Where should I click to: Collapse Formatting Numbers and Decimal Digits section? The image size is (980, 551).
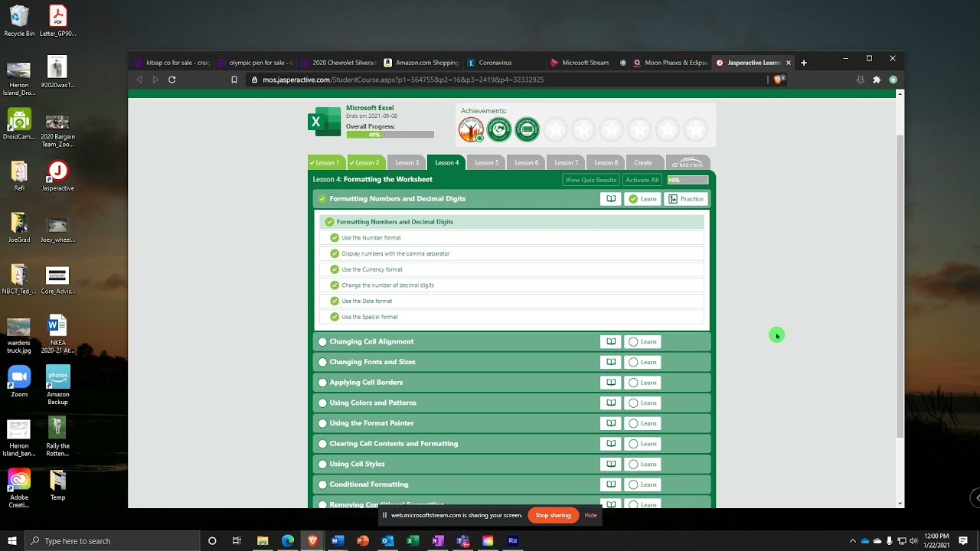(x=511, y=199)
